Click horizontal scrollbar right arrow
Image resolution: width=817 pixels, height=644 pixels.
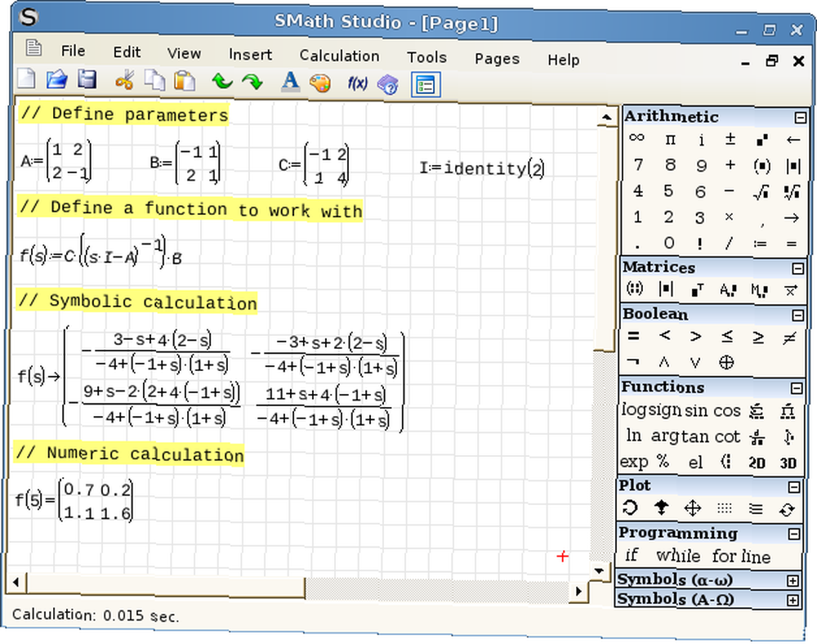pyautogui.click(x=578, y=591)
